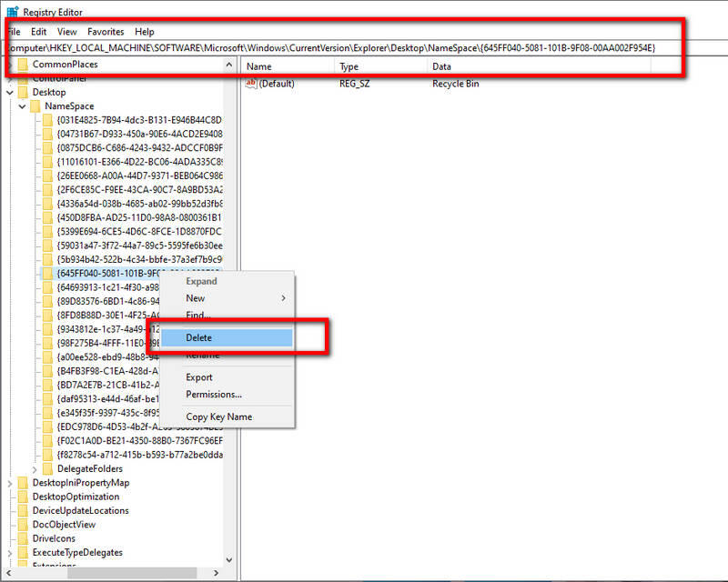728x582 pixels.
Task: Click the DocObjectView folder icon
Action: 23,525
